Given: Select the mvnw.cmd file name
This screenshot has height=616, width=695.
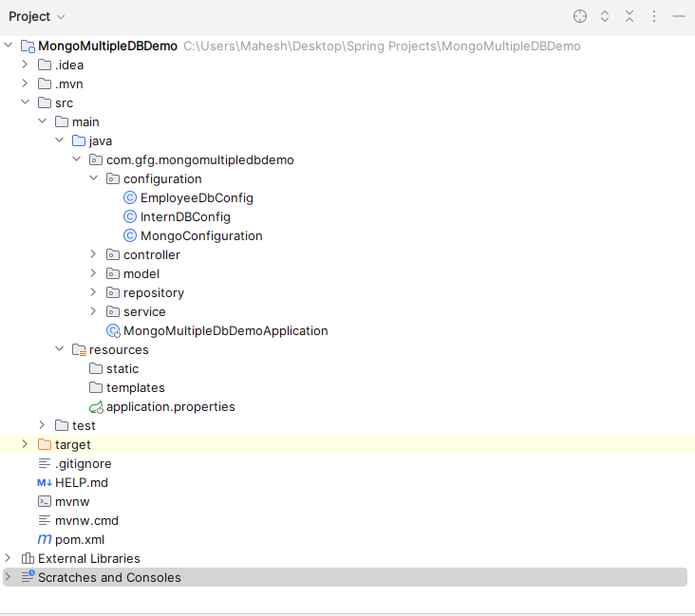Looking at the screenshot, I should 86,520.
